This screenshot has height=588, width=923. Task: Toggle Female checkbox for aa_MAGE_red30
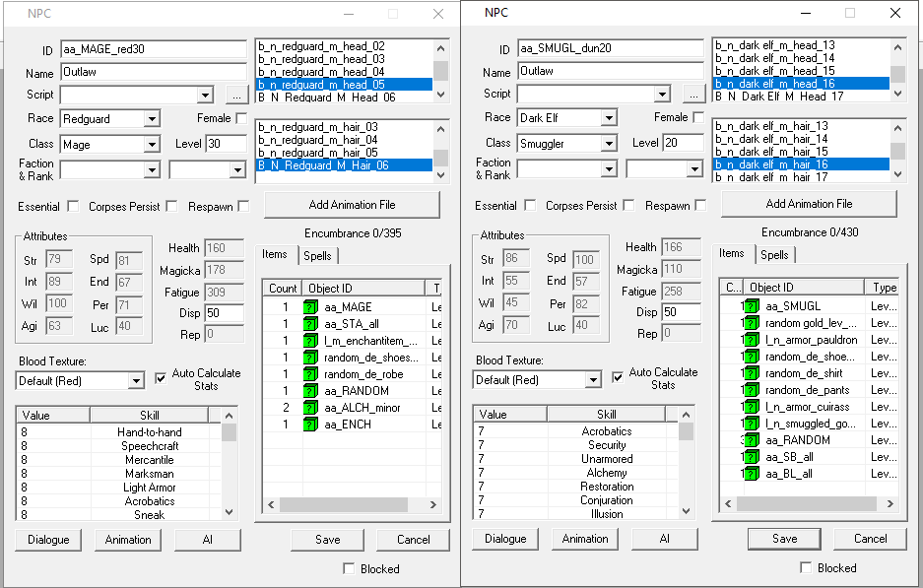point(241,118)
